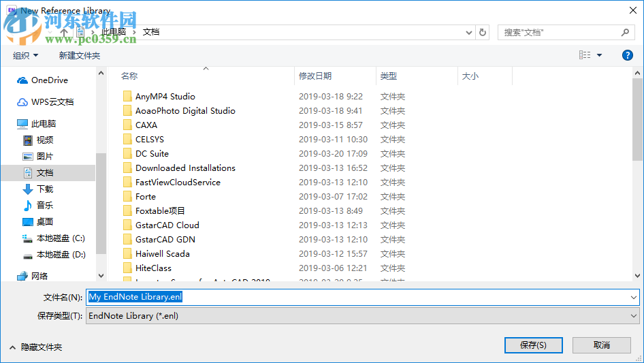Expand the 组织 menu

pyautogui.click(x=25, y=55)
